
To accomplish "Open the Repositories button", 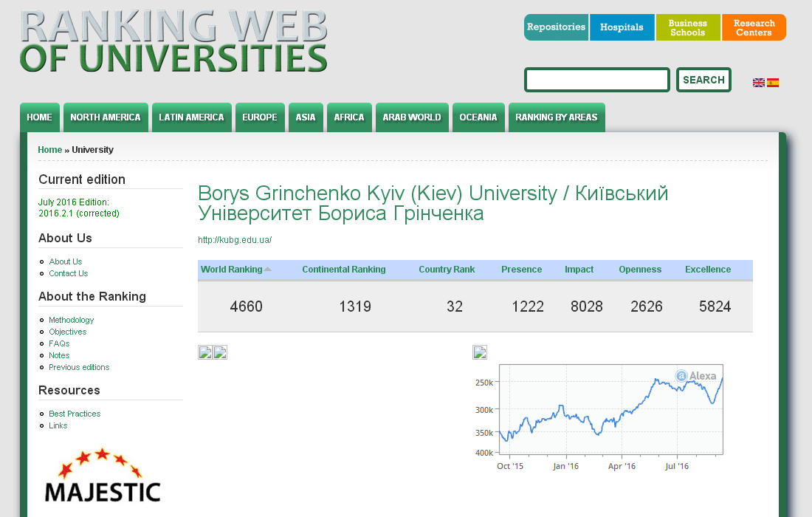I will [556, 27].
